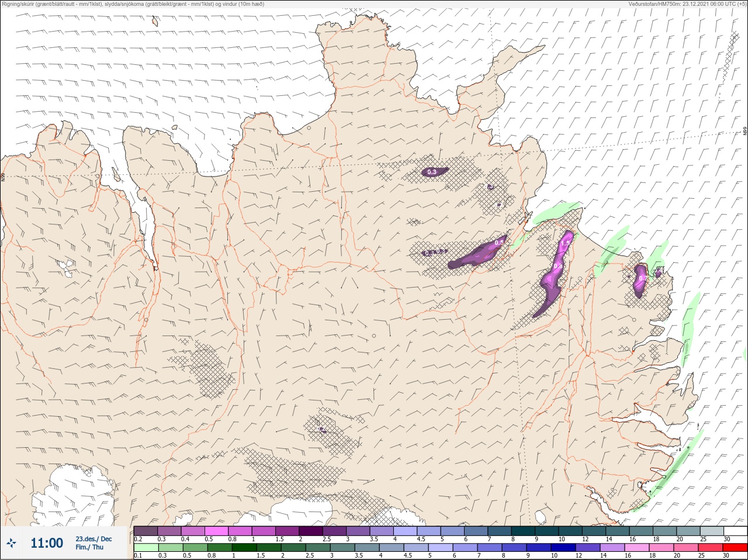Click the navy rain swatch between 10 and 12
Screen dimensions: 748x560
point(565,548)
